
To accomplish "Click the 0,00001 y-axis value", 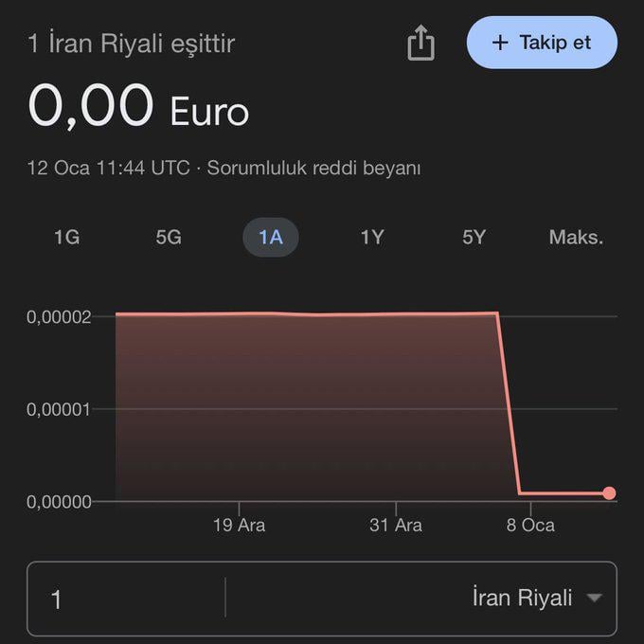I will 59,409.
